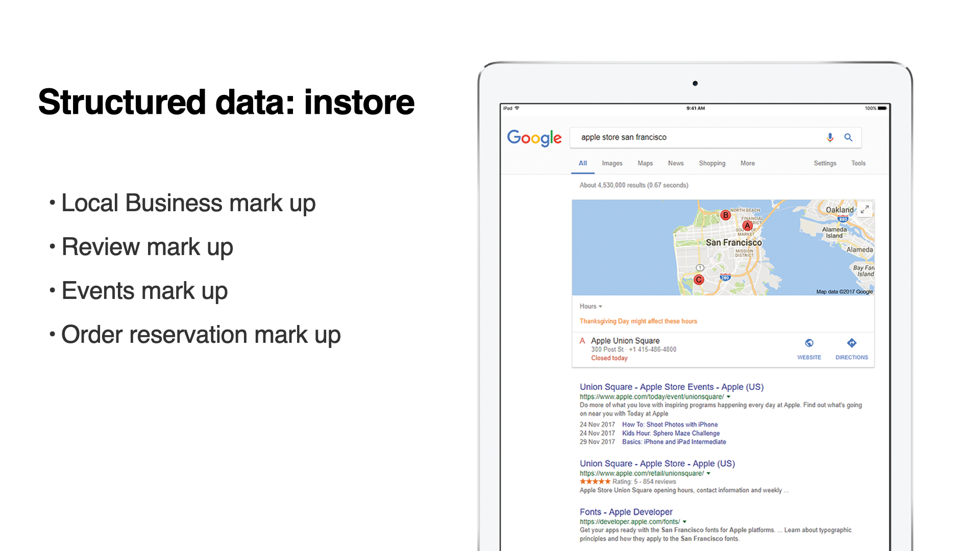Click the Map data ©2017 Google text
This screenshot has height=551, width=980.
tap(844, 292)
